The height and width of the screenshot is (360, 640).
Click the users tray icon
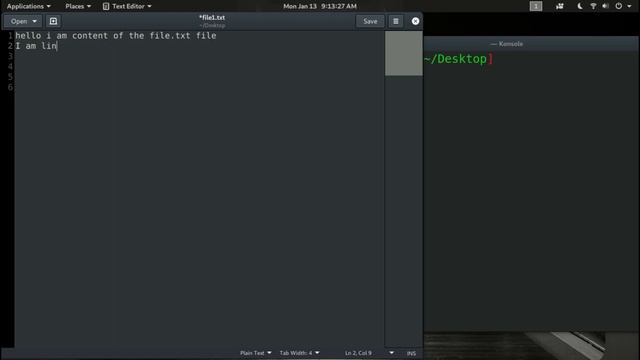(560, 6)
